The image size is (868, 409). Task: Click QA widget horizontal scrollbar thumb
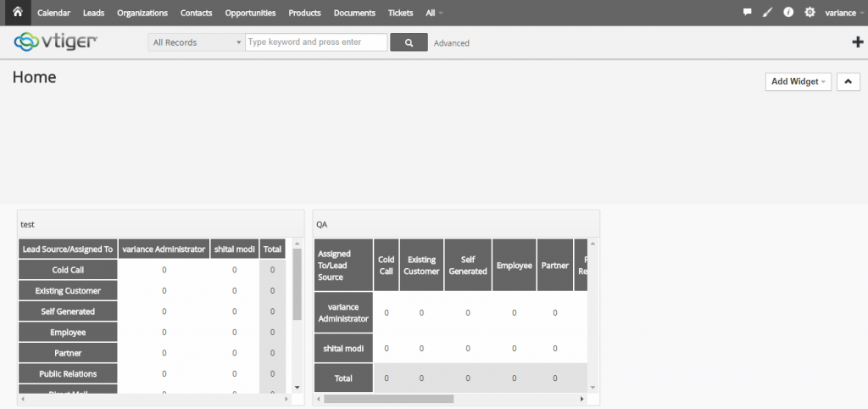388,399
